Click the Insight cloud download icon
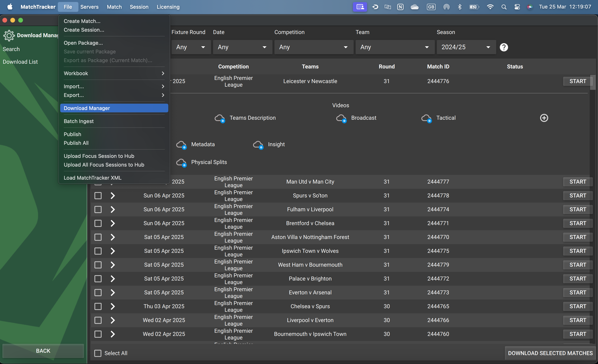This screenshot has height=364, width=598. 258,145
